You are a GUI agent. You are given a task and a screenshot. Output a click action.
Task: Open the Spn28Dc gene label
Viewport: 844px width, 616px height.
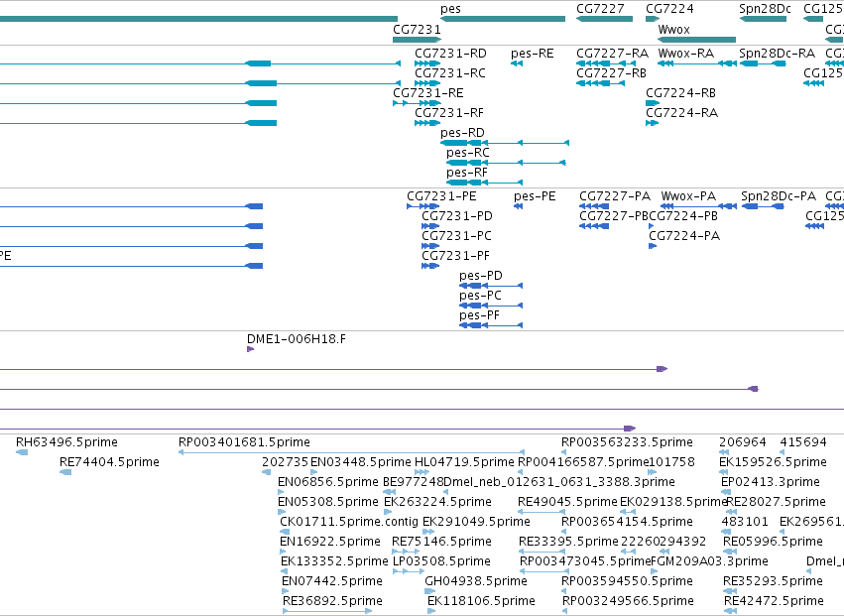[765, 9]
